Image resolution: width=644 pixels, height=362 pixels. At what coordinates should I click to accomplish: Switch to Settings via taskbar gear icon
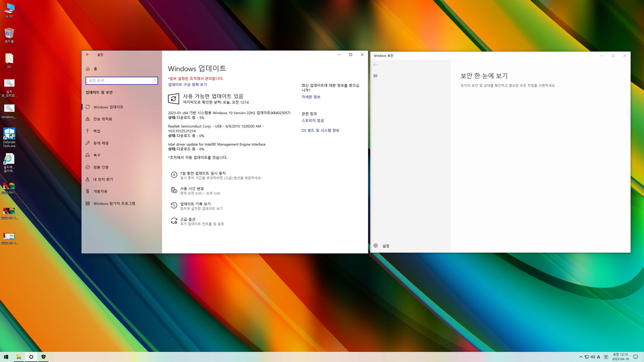tap(31, 357)
